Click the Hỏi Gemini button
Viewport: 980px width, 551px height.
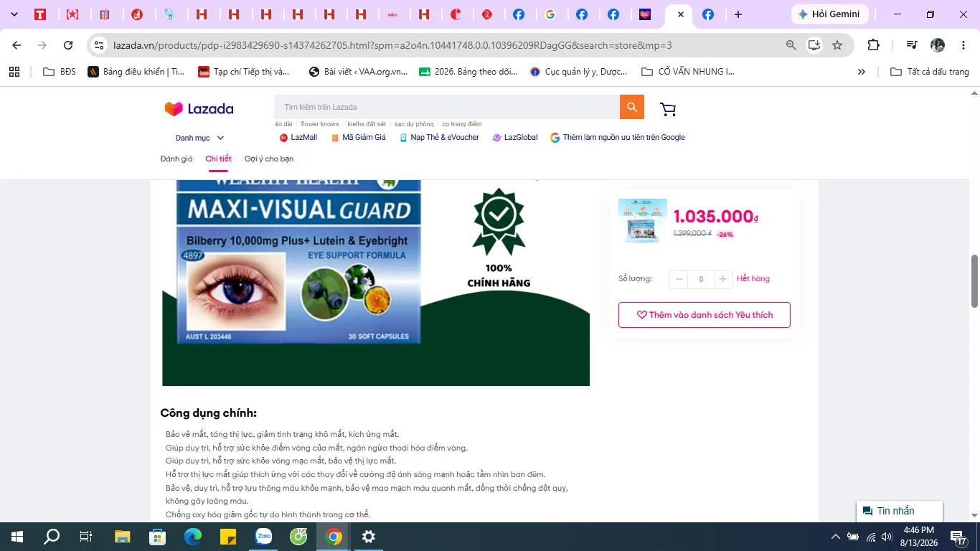(830, 14)
